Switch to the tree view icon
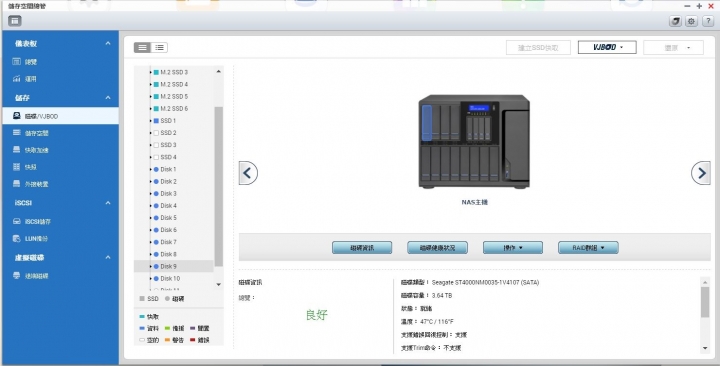Viewport: 720px width, 366px height. pyautogui.click(x=142, y=47)
